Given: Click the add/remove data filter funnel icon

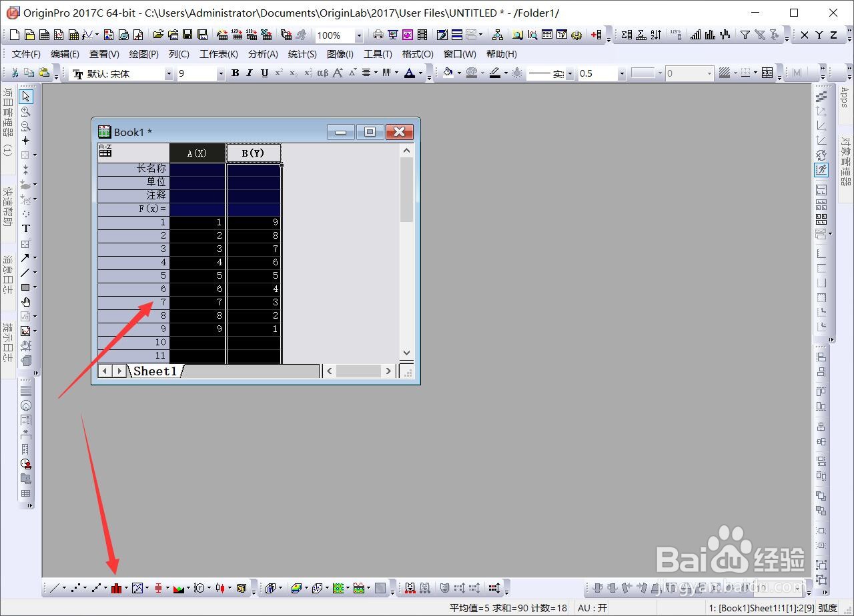Looking at the screenshot, I should tap(745, 35).
